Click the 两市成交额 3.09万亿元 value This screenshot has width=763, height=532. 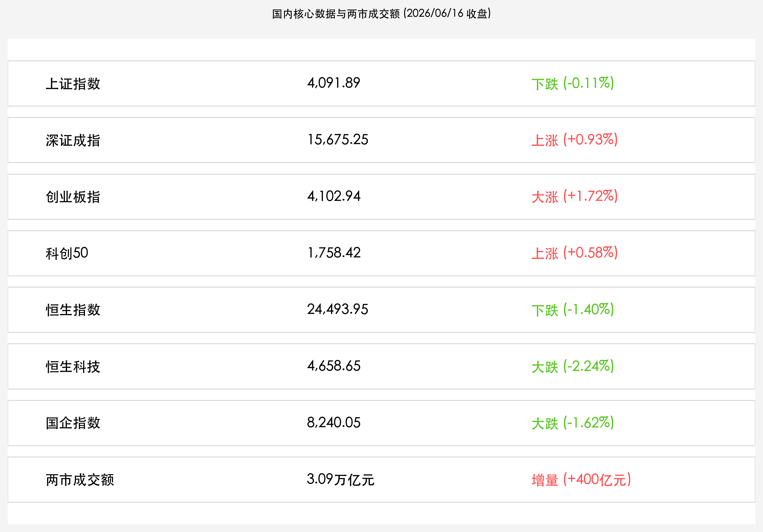coord(341,480)
